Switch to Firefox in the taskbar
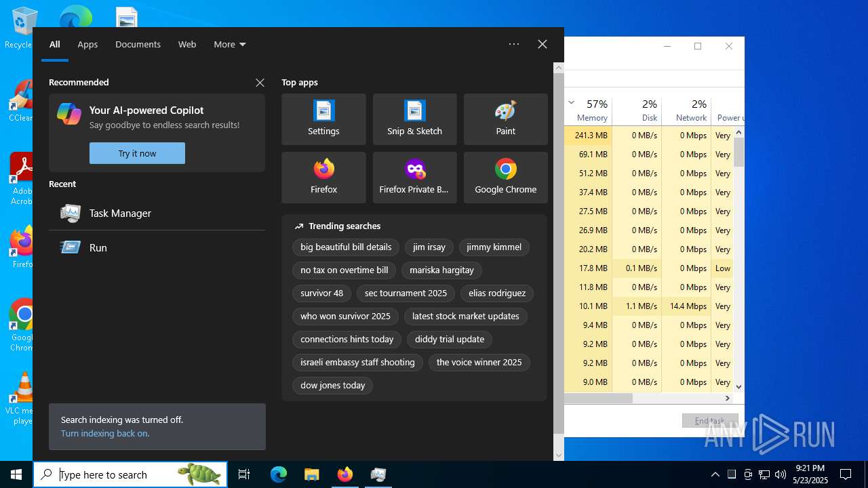 344,474
